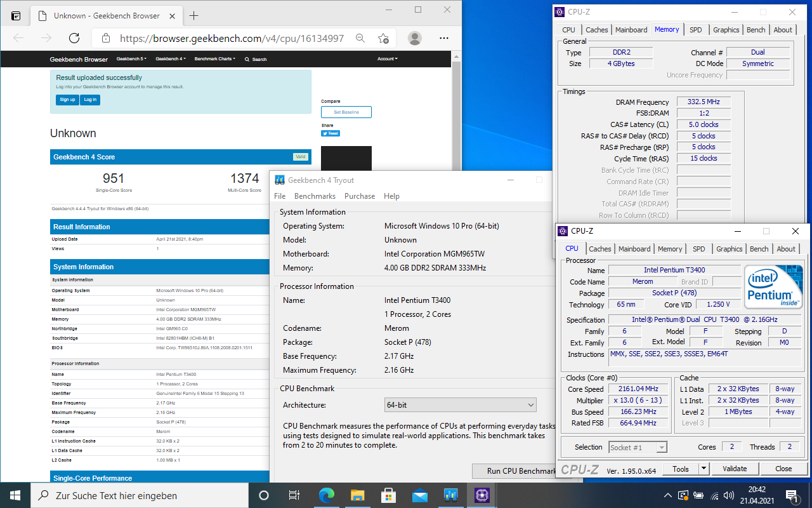Open the Windows notification center
Image resolution: width=812 pixels, height=508 pixels.
coord(792,495)
